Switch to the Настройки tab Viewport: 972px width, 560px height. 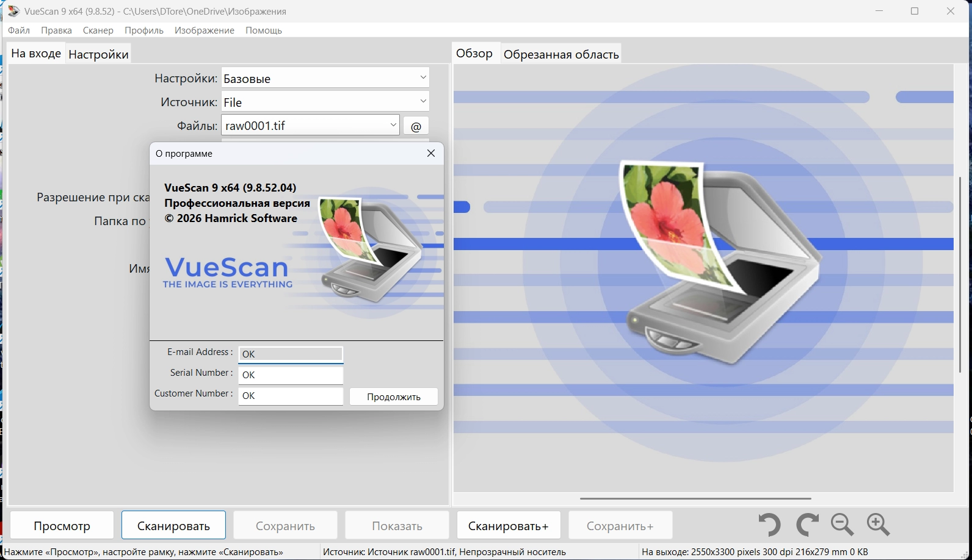tap(98, 54)
